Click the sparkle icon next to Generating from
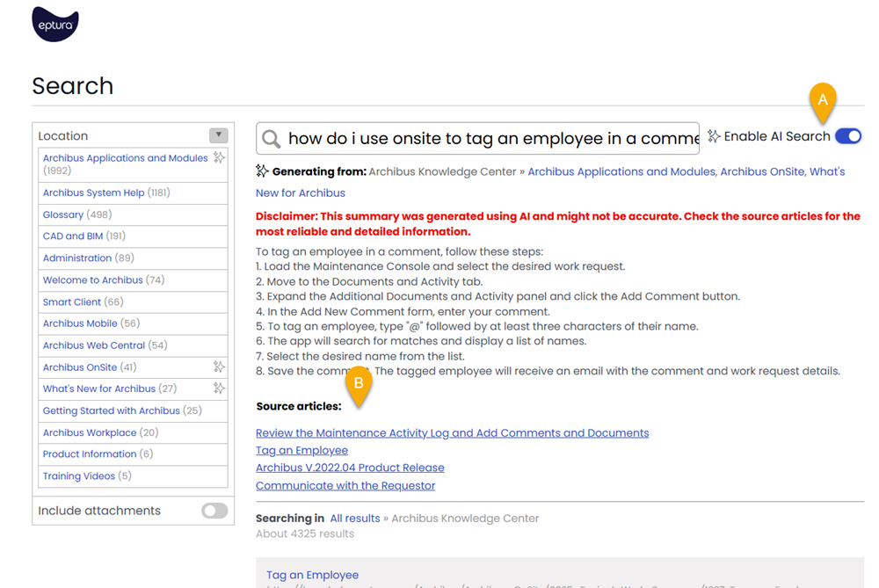879x588 pixels. point(263,171)
